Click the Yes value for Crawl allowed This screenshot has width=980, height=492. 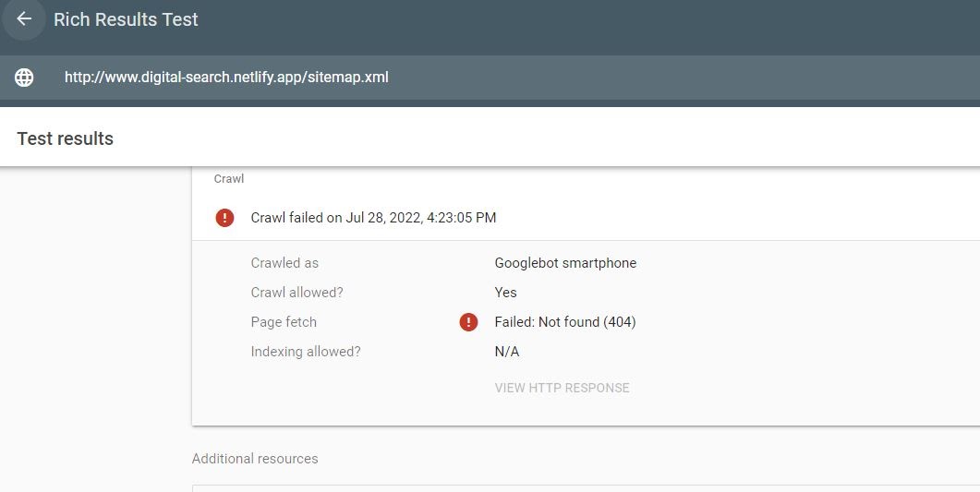pyautogui.click(x=505, y=293)
